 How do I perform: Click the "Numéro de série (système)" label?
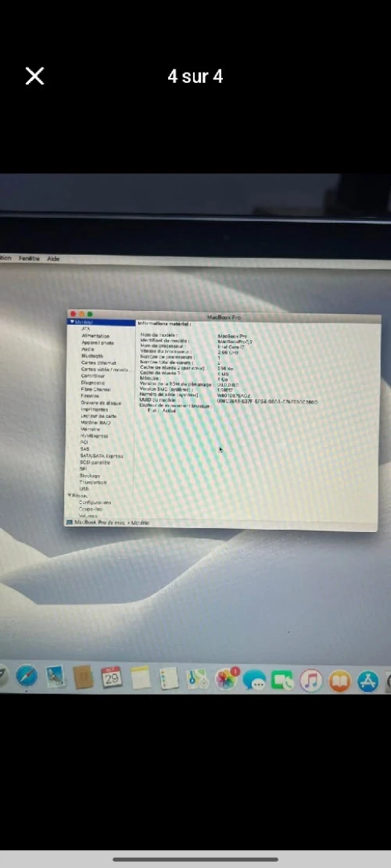coord(170,395)
